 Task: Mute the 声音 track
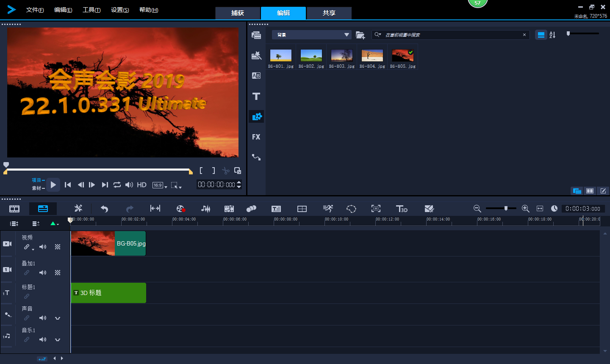pos(43,318)
